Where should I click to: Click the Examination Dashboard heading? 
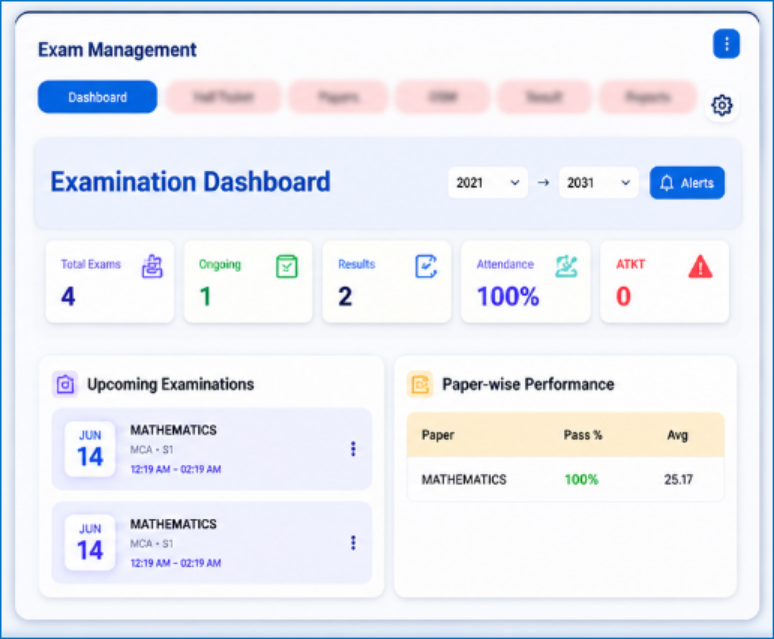tap(191, 182)
